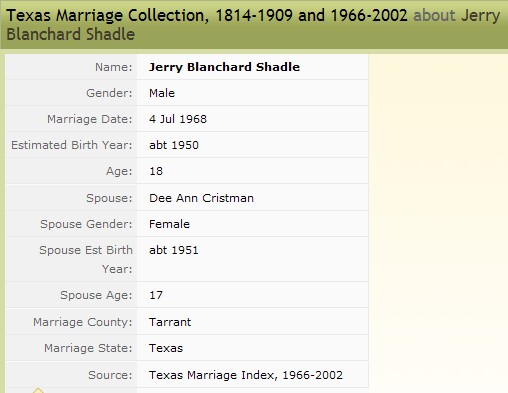Click the Spouse: field label
Screen dimensions: 508x393
point(109,198)
